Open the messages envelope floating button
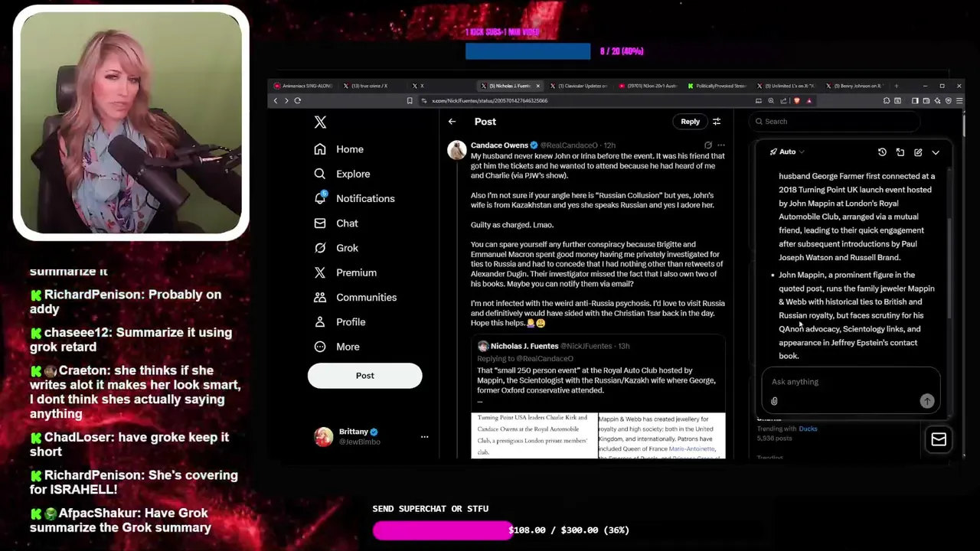The width and height of the screenshot is (980, 551). tap(939, 439)
